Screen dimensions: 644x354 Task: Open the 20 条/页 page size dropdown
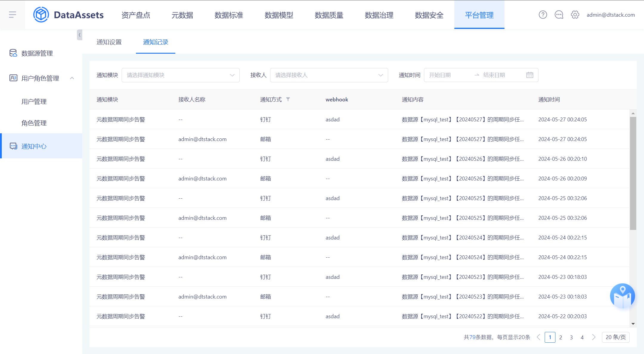pyautogui.click(x=616, y=337)
